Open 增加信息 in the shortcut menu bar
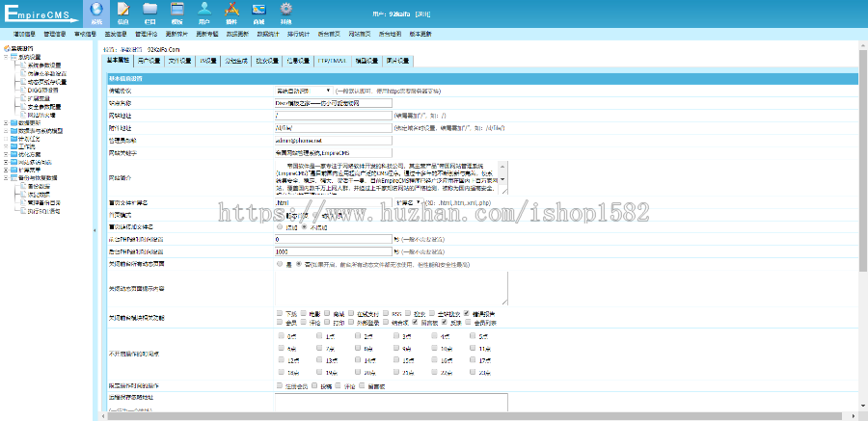Image resolution: width=868 pixels, height=421 pixels. pyautogui.click(x=24, y=34)
